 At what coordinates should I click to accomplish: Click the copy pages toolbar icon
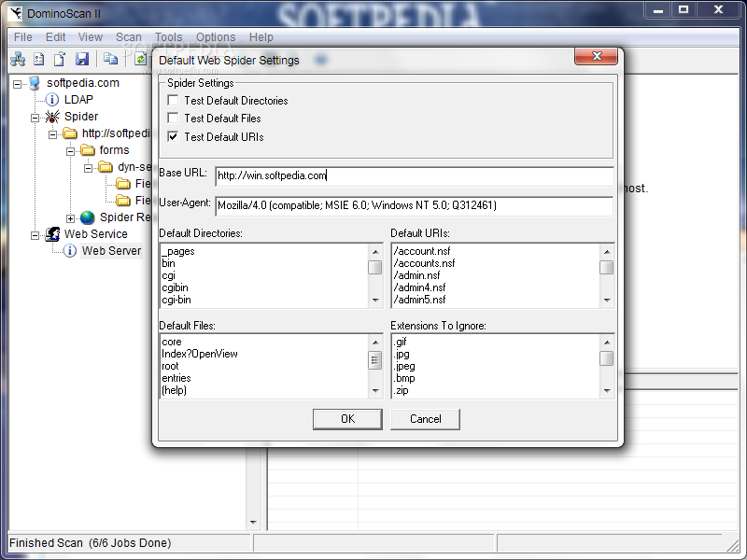pyautogui.click(x=110, y=59)
